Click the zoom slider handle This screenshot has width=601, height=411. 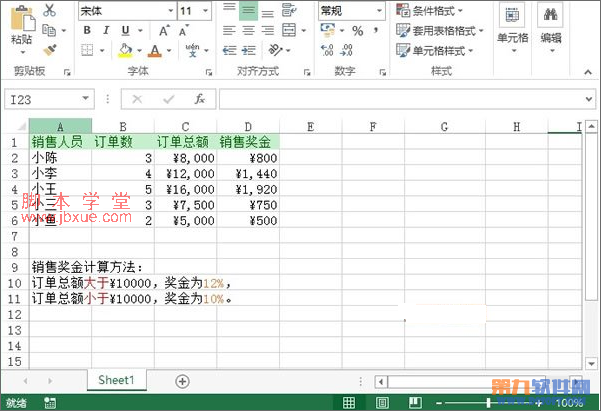(488, 403)
